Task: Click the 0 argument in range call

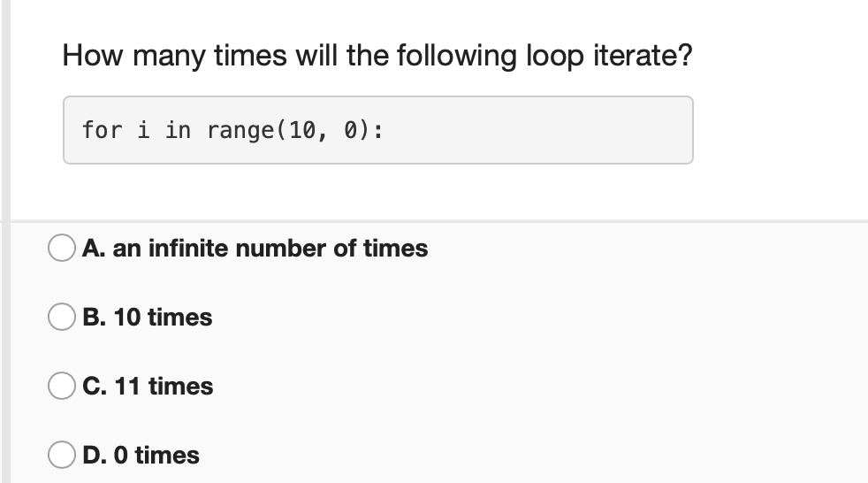Action: pos(350,130)
